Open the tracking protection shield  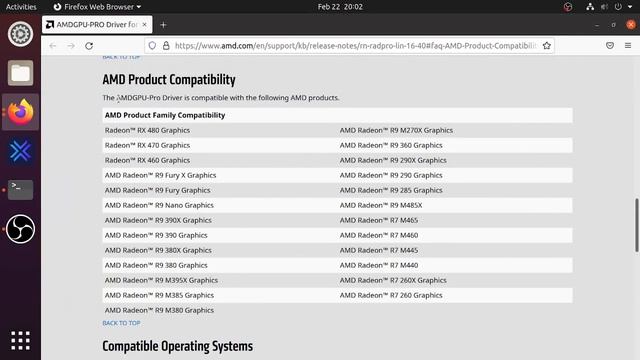[152, 46]
